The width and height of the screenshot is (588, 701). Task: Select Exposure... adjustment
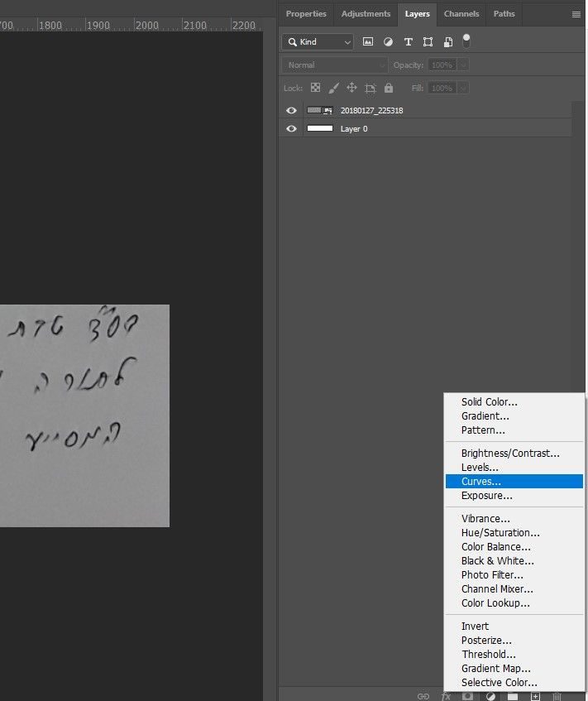pos(514,496)
